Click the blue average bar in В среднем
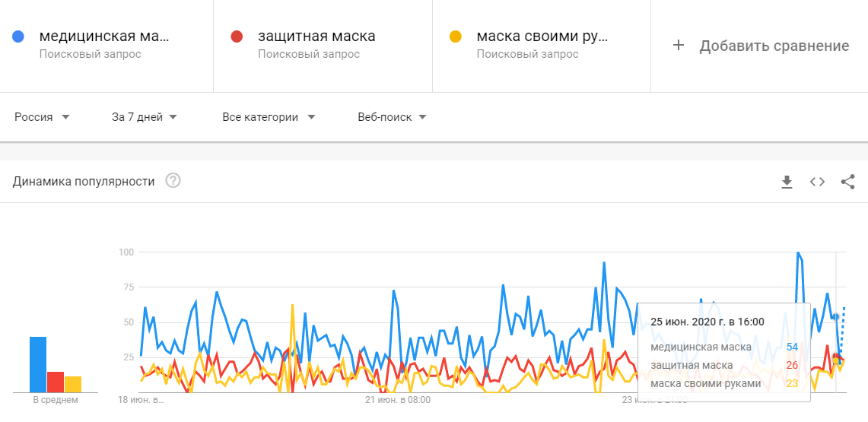This screenshot has width=868, height=422. point(38,364)
